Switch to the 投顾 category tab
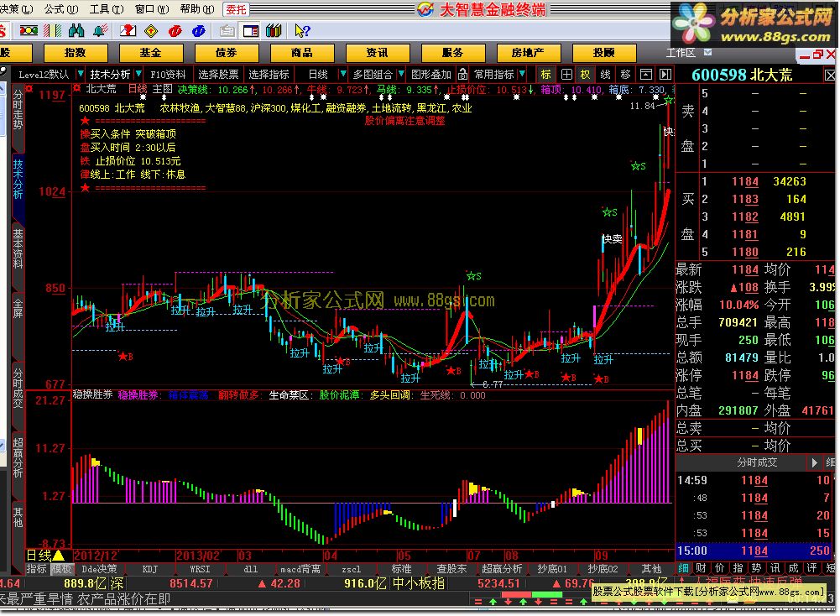This screenshot has width=840, height=616. tap(604, 53)
